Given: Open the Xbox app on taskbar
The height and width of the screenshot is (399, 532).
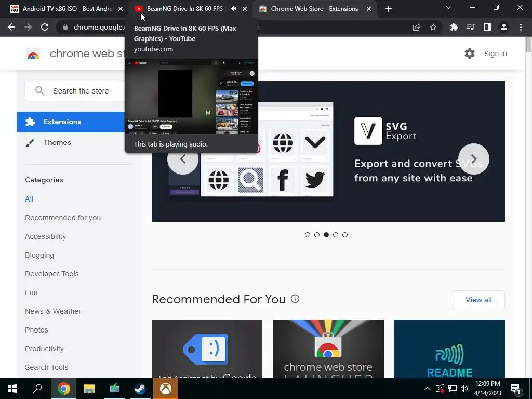Looking at the screenshot, I should coord(166,389).
